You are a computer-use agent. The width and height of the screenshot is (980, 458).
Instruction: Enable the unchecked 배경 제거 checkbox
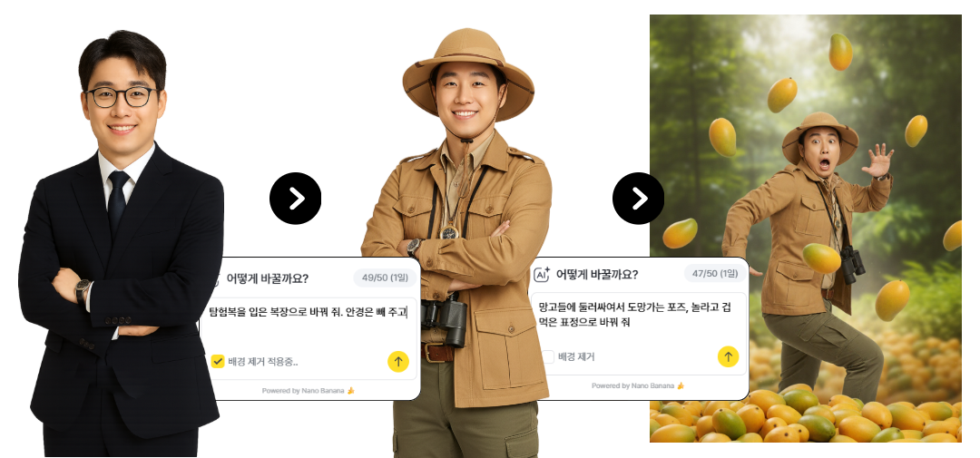coord(548,356)
